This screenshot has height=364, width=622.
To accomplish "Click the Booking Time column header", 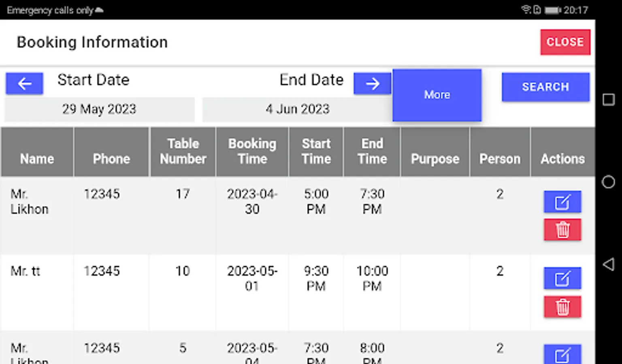I will pos(252,152).
